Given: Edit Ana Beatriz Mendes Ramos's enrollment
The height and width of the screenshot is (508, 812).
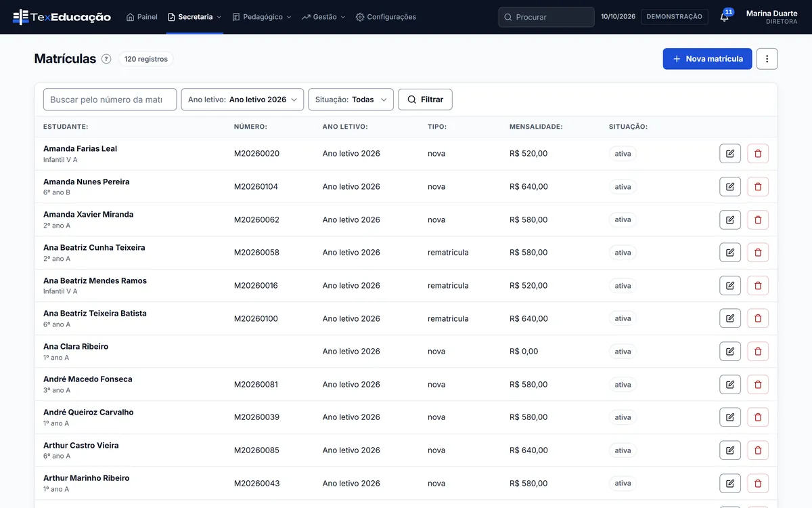Looking at the screenshot, I should click(x=730, y=286).
